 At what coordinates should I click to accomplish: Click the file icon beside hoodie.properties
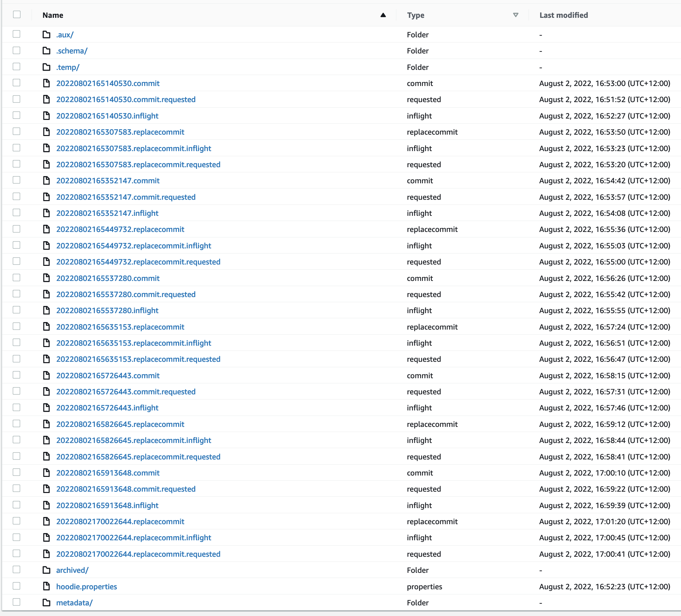pyautogui.click(x=46, y=586)
